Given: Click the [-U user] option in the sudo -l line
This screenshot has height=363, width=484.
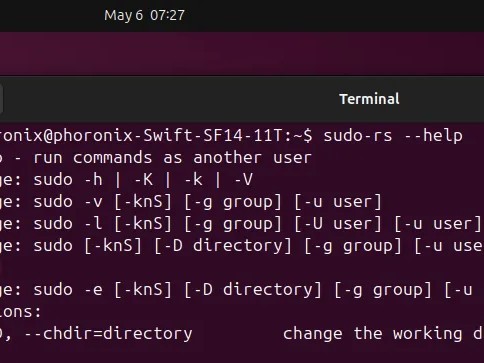Looking at the screenshot, I should 338,224.
